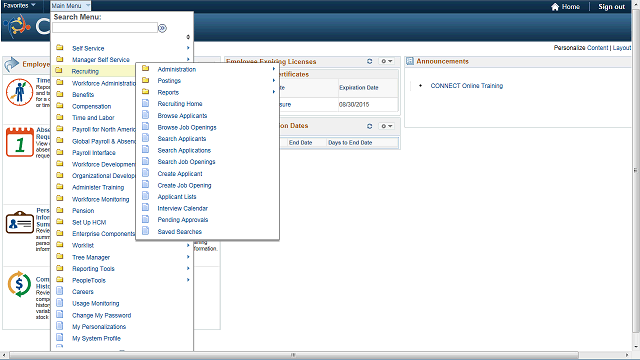The image size is (640, 360).
Task: Open the gear dropdown beside the Dates pagelet
Action: tap(386, 126)
